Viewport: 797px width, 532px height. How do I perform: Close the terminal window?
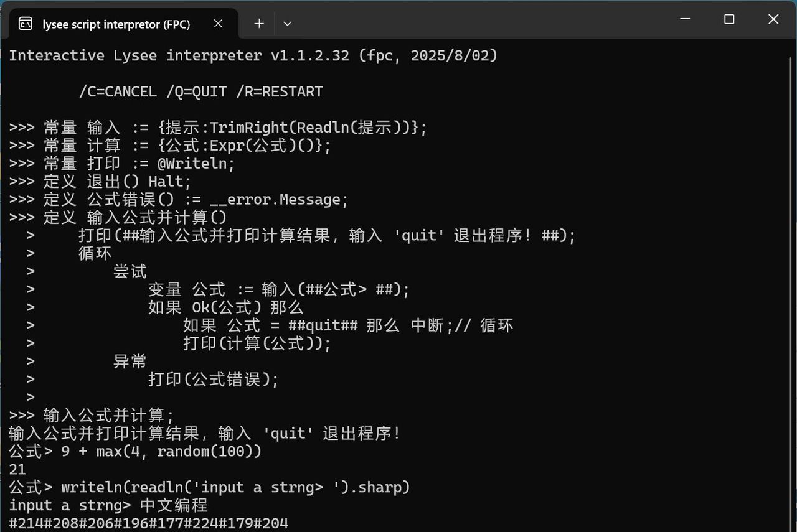(773, 19)
